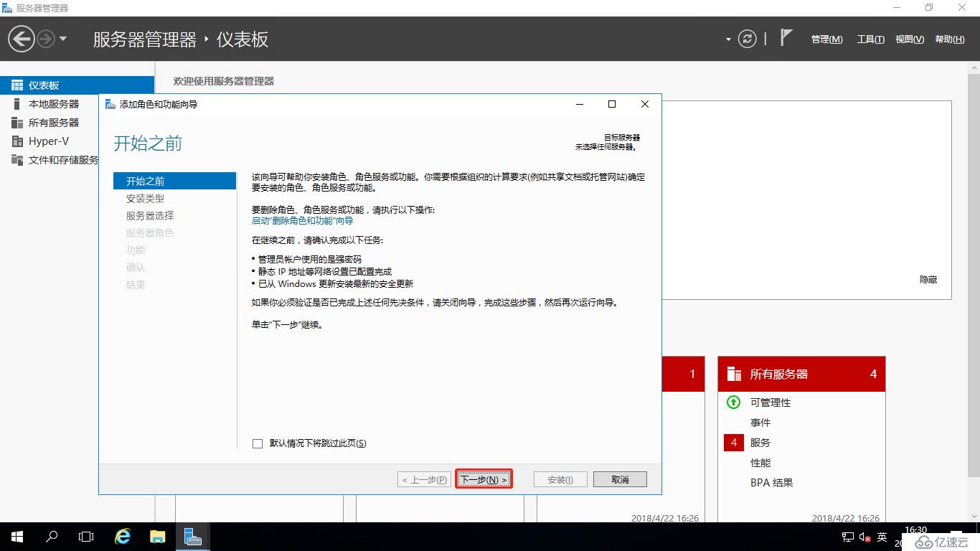This screenshot has width=980, height=551.
Task: Click the back navigation arrow in Server Manager
Action: tap(21, 39)
